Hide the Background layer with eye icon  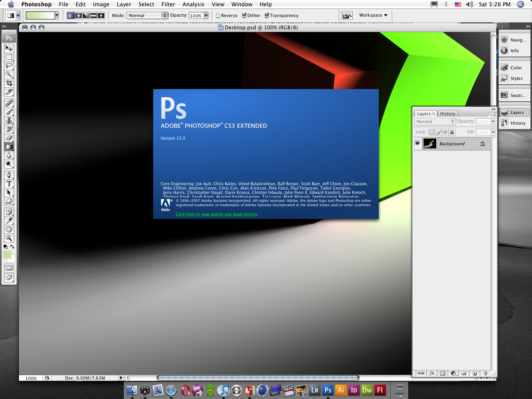coord(417,143)
